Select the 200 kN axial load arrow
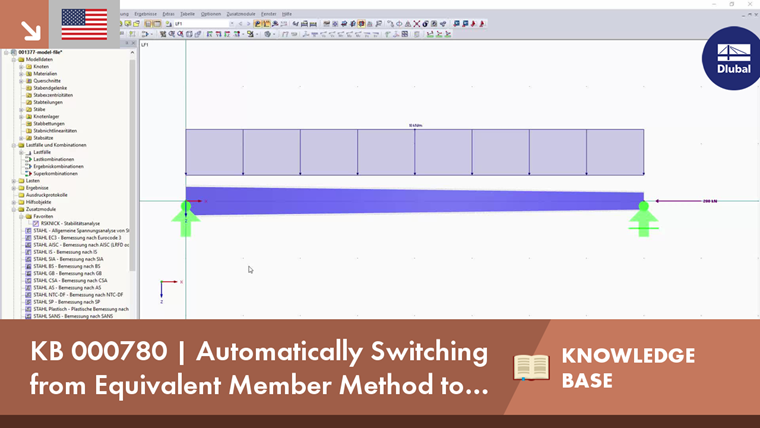Screen dimensions: 760x428 [x=685, y=201]
